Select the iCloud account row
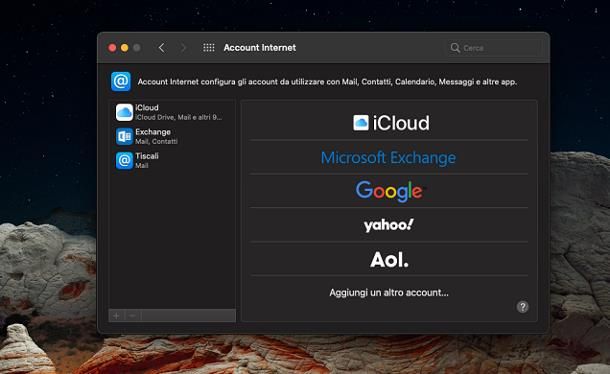The image size is (610, 374). click(172, 112)
